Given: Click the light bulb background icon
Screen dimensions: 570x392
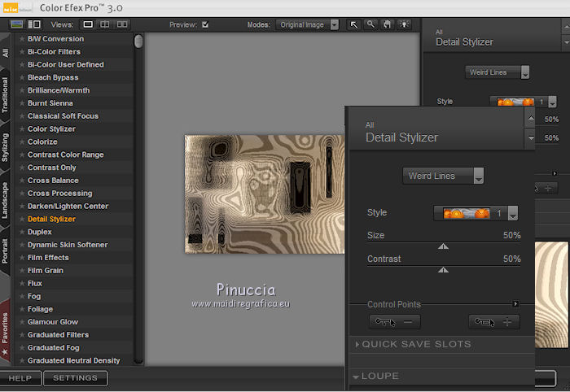Looking at the screenshot, I should [403, 24].
